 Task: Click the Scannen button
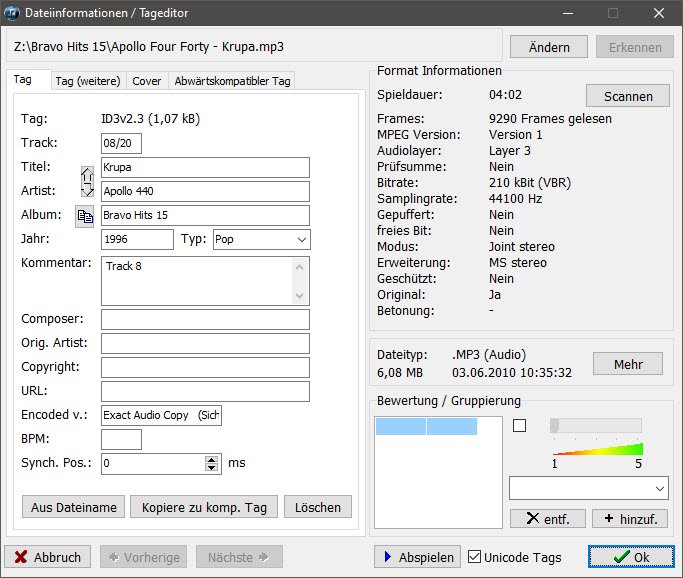pyautogui.click(x=627, y=96)
